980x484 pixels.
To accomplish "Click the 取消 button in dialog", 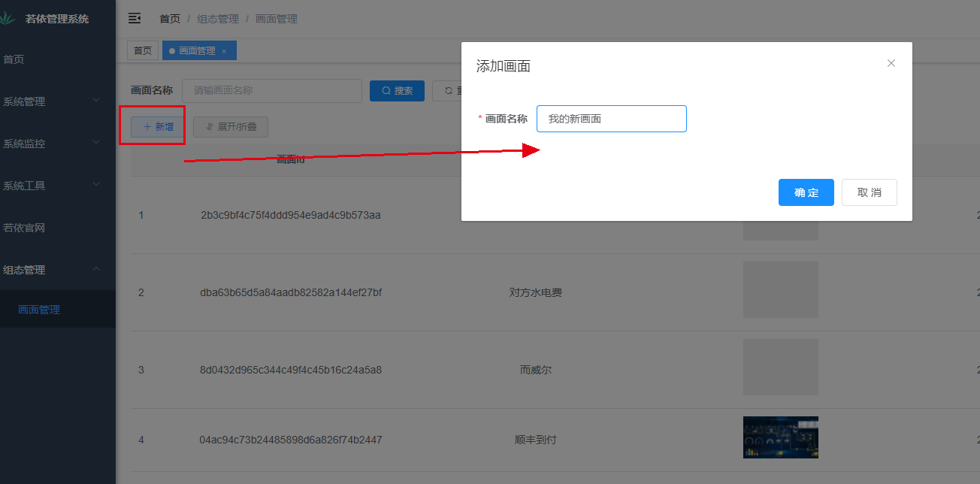I will pyautogui.click(x=869, y=192).
